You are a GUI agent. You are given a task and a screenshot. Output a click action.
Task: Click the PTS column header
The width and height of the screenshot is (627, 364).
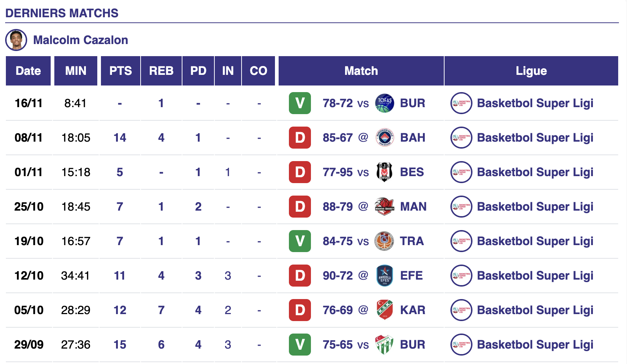tap(120, 71)
